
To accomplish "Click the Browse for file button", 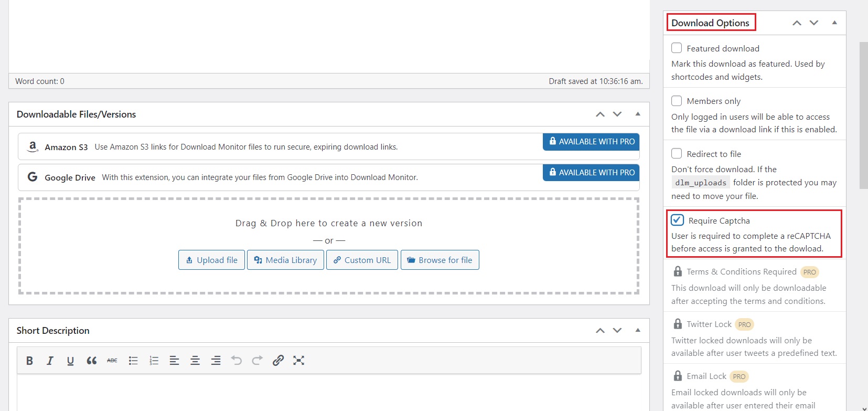I will [440, 260].
